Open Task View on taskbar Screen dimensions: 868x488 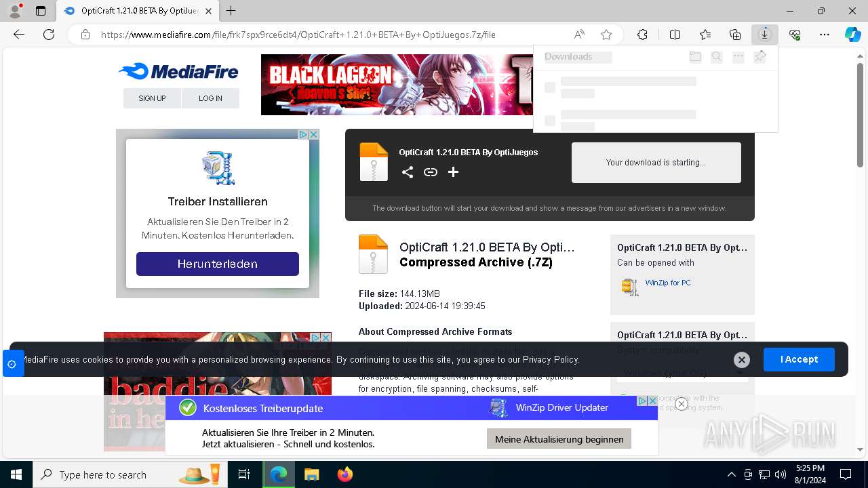pyautogui.click(x=244, y=474)
